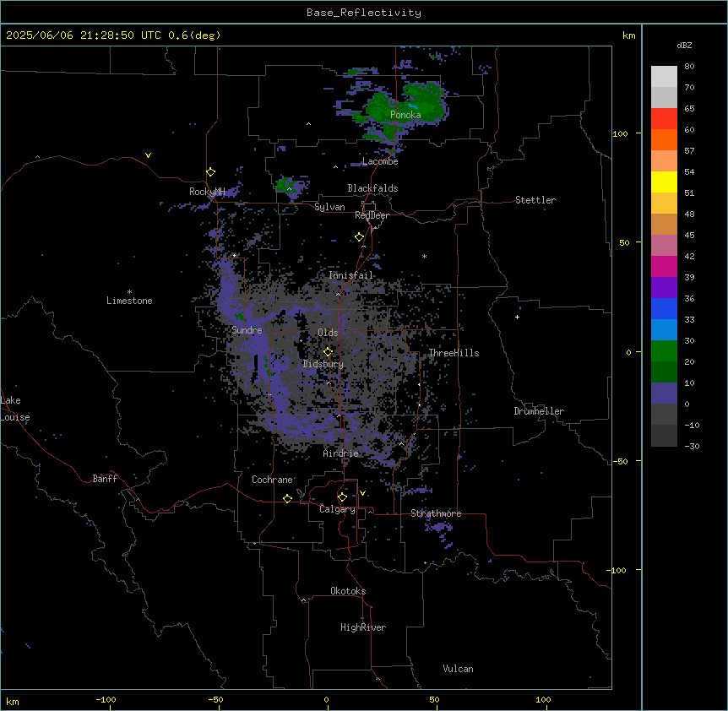Click the 2025/06/06 21:28:50 UTC timestamp
Image resolution: width=728 pixels, height=711 pixels.
[84, 35]
